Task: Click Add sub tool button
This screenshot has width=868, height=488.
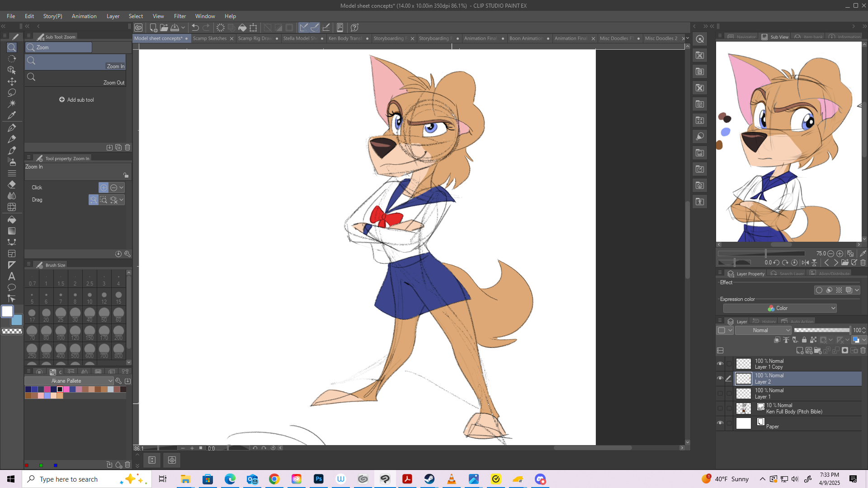Action: click(77, 100)
